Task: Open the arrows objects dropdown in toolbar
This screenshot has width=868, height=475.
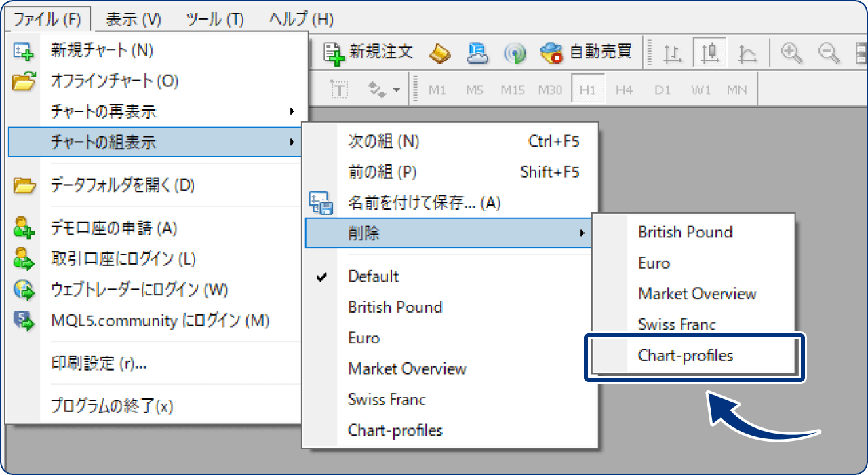Action: click(383, 90)
